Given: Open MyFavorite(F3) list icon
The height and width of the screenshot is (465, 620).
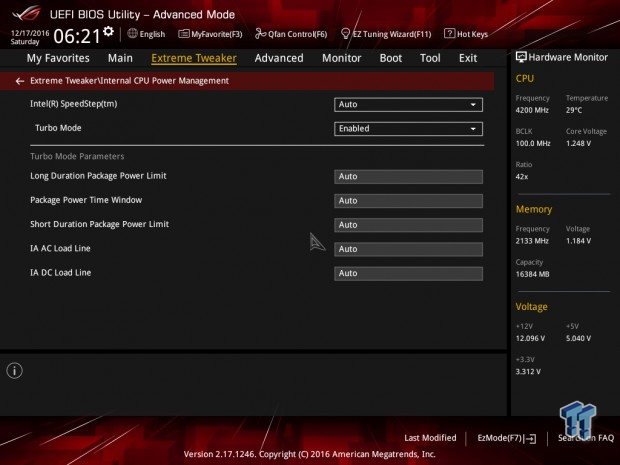Looking at the screenshot, I should pyautogui.click(x=184, y=34).
